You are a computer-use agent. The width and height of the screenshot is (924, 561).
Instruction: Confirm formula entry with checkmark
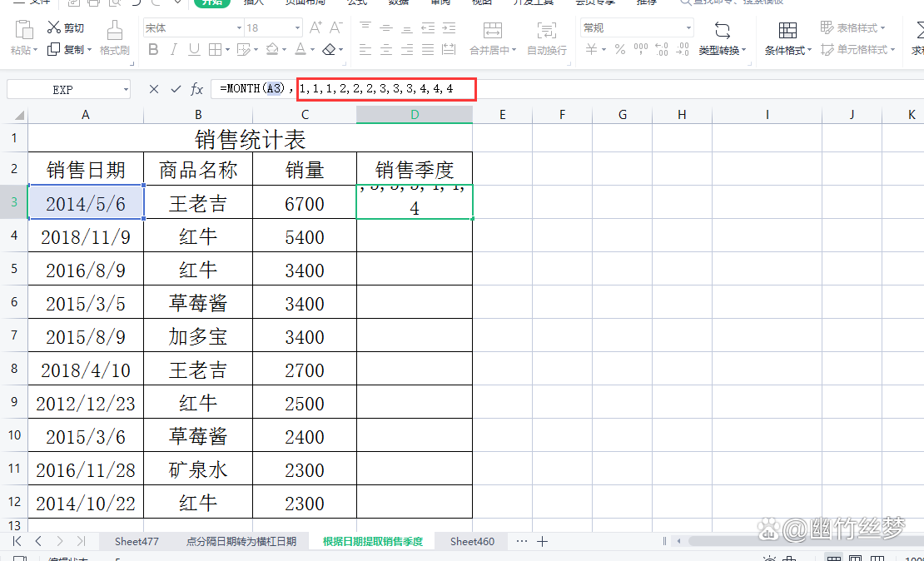coord(176,89)
